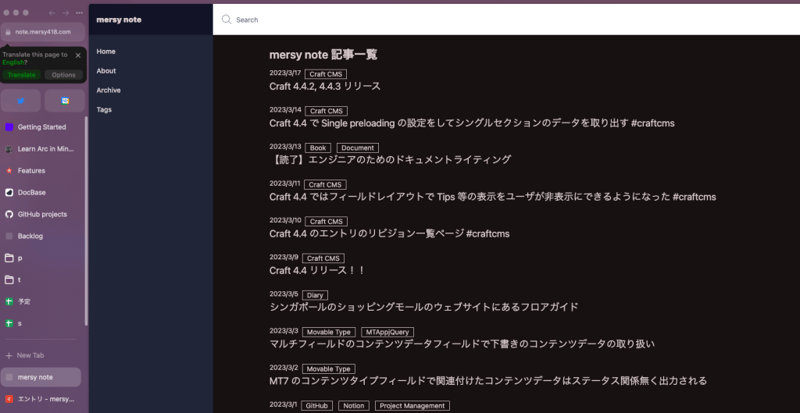
Task: Go forward with the browser forward arrow
Action: click(x=66, y=13)
